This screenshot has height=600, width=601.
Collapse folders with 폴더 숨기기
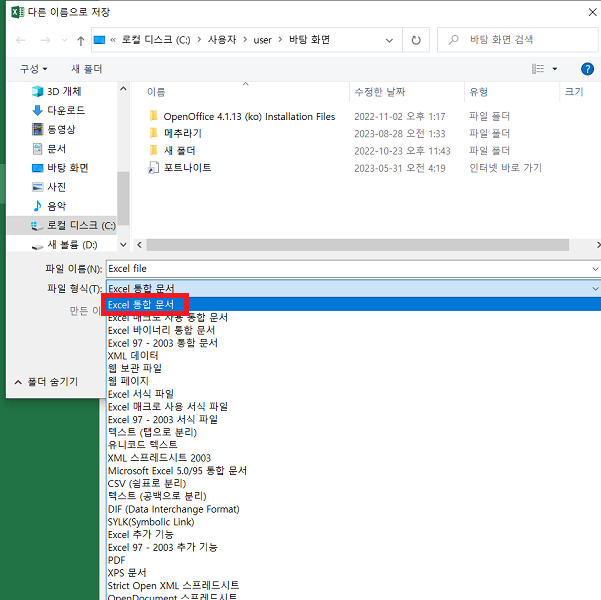point(46,382)
